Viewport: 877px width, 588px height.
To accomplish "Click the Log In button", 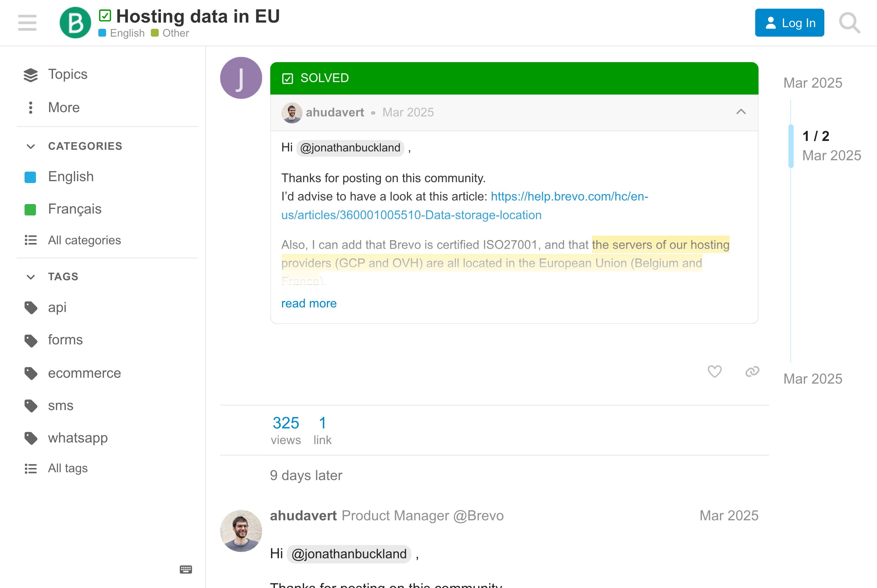I will click(x=790, y=23).
